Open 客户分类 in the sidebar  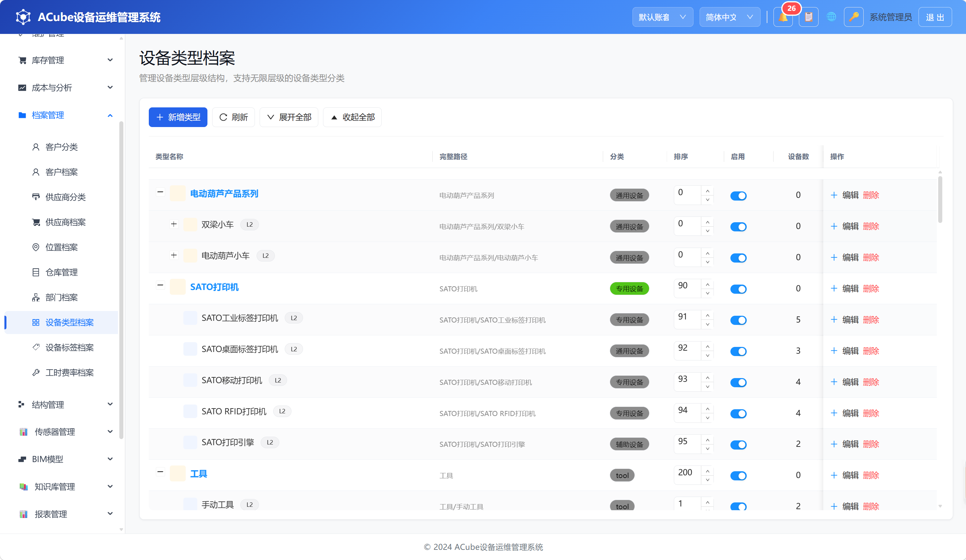61,147
